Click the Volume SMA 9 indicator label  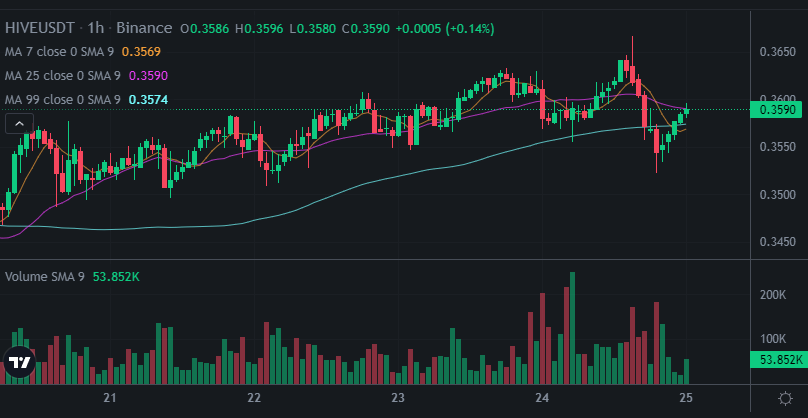tap(45, 277)
